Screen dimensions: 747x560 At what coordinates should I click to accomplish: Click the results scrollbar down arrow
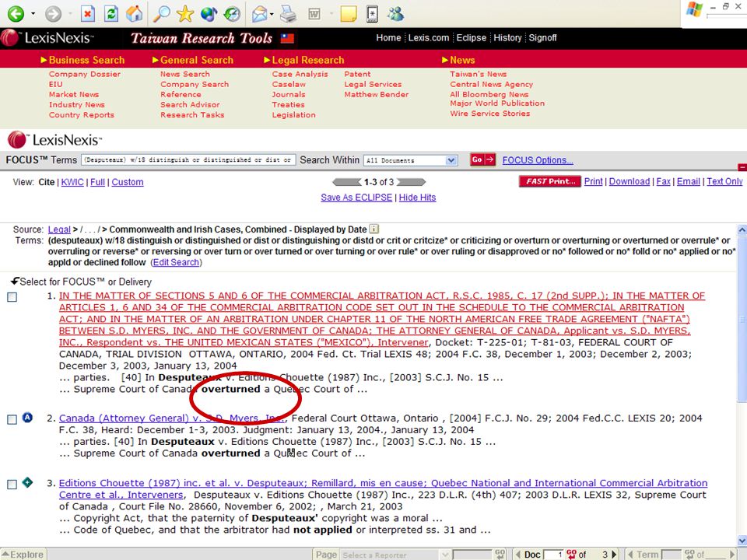coord(742,541)
